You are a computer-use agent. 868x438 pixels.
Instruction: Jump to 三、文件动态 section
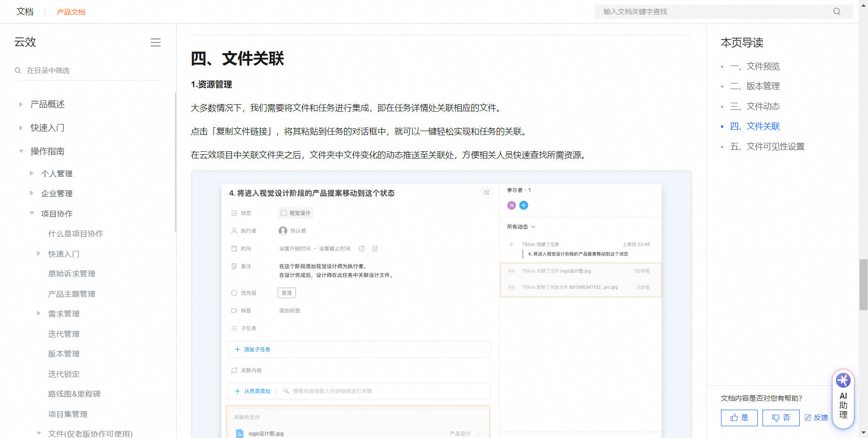click(x=755, y=107)
